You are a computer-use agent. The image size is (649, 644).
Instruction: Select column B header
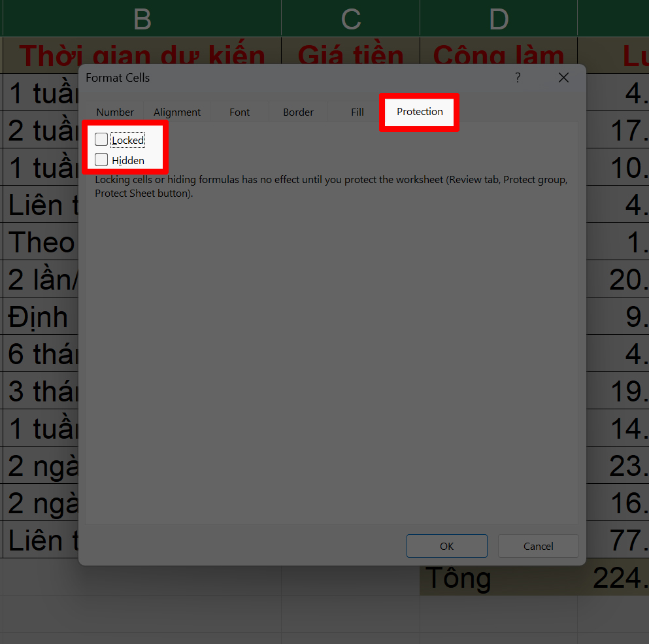[x=142, y=19]
